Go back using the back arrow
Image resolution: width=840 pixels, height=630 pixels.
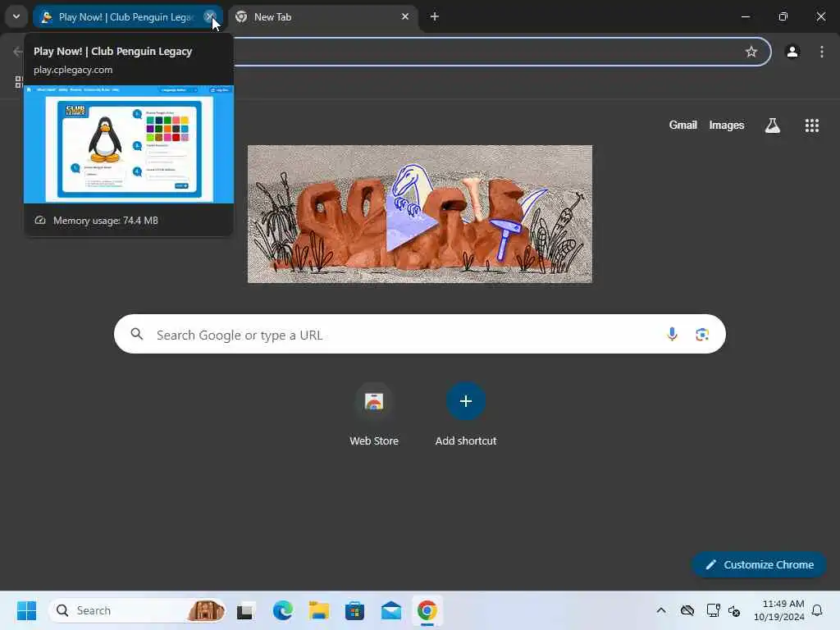(x=18, y=52)
